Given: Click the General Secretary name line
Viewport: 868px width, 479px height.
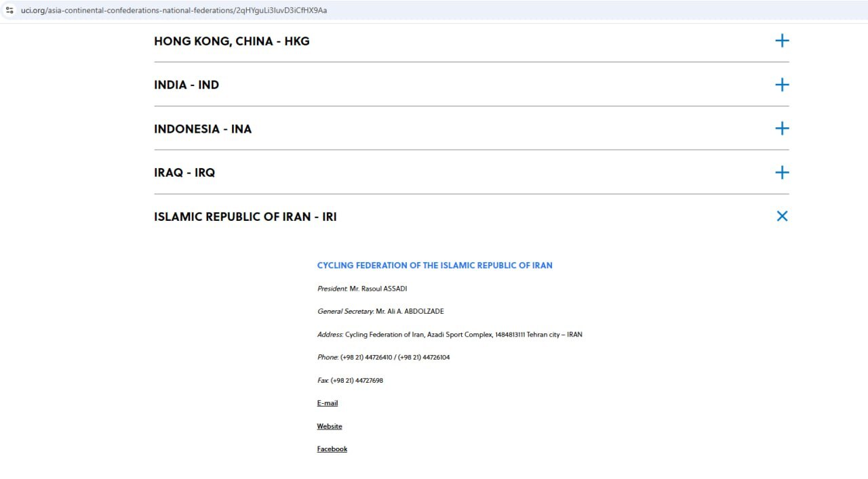Looking at the screenshot, I should pos(380,312).
